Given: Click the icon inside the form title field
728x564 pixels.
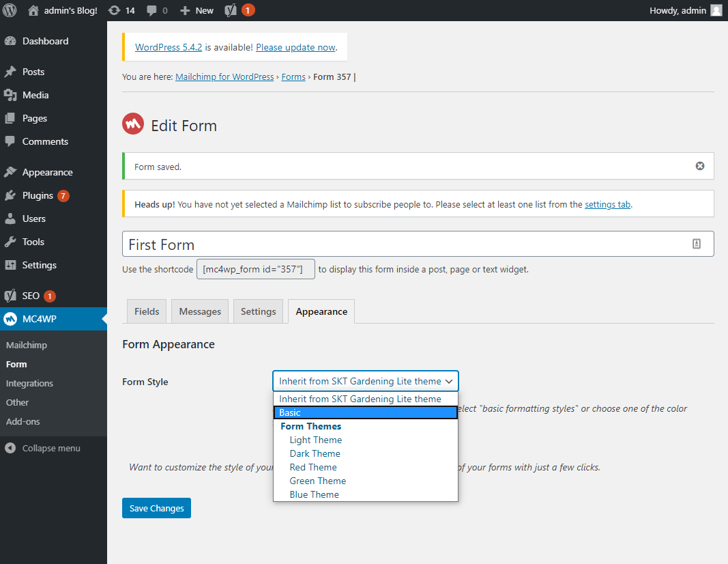Looking at the screenshot, I should 697,244.
